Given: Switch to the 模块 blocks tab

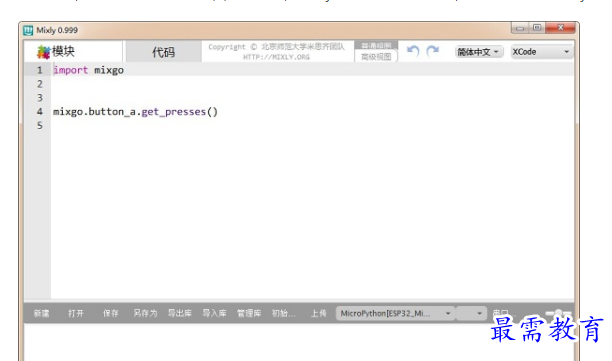Looking at the screenshot, I should tap(73, 51).
